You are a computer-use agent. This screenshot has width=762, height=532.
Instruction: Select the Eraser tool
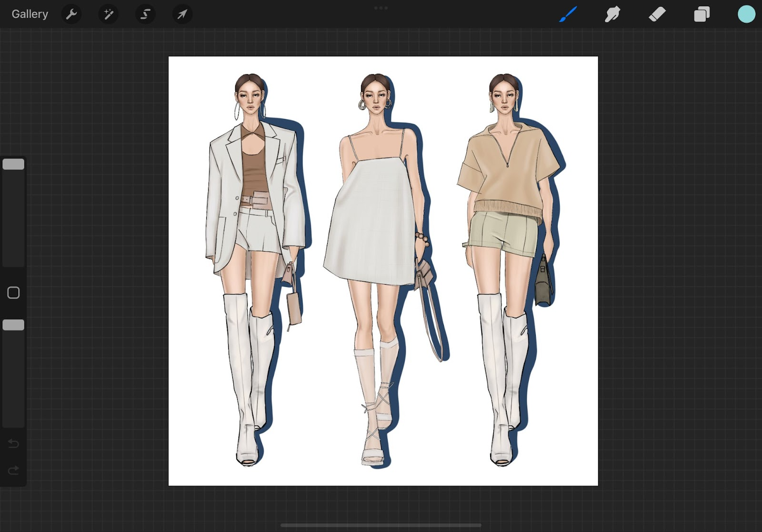click(x=657, y=14)
